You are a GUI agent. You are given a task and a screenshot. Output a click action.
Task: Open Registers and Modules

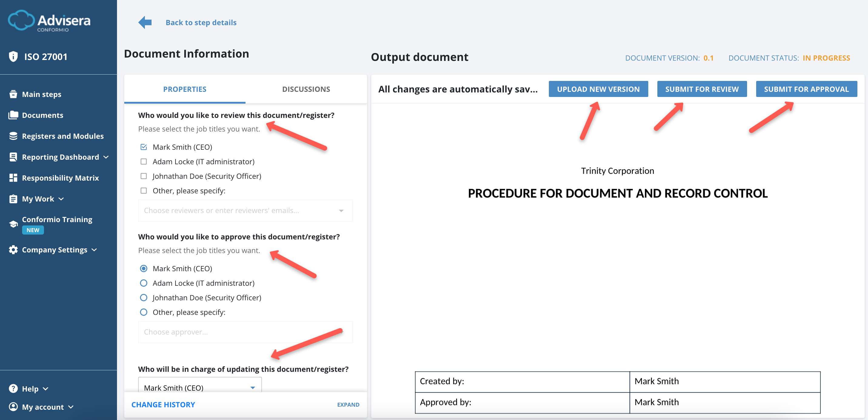[x=63, y=136]
